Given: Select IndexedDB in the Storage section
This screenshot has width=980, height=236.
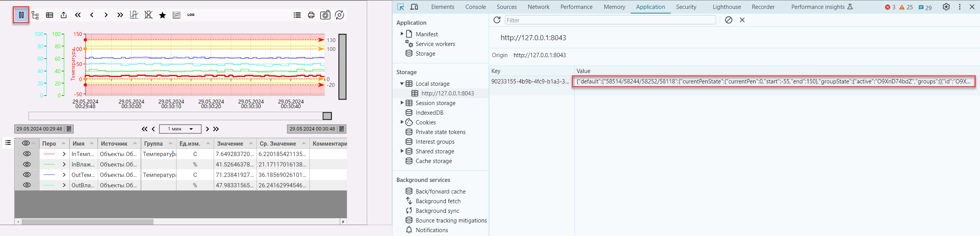Looking at the screenshot, I should tap(429, 112).
